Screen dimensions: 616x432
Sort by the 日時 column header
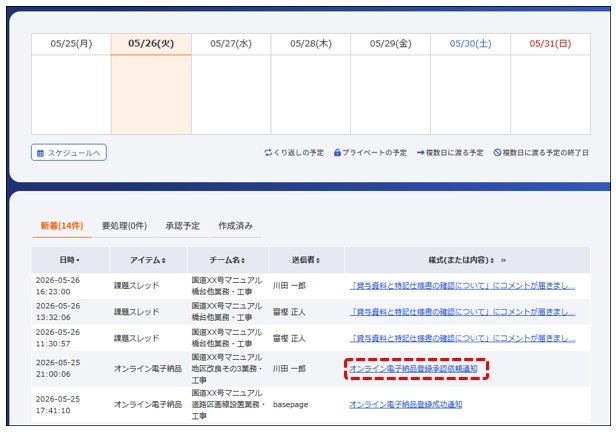point(70,260)
